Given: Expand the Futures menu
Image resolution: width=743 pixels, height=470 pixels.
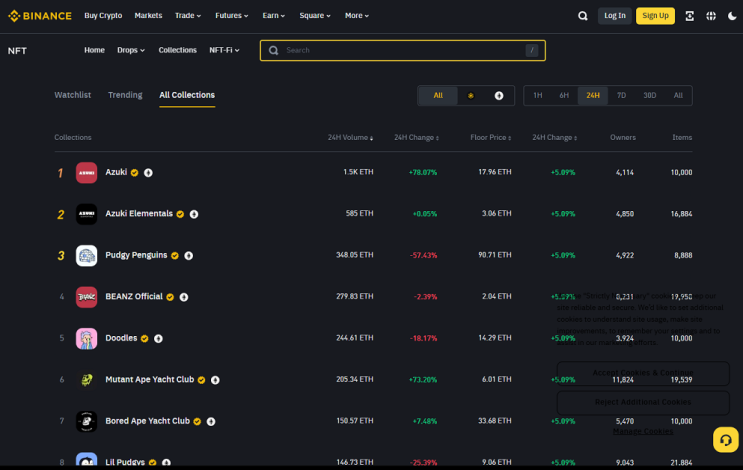Looking at the screenshot, I should pyautogui.click(x=232, y=16).
